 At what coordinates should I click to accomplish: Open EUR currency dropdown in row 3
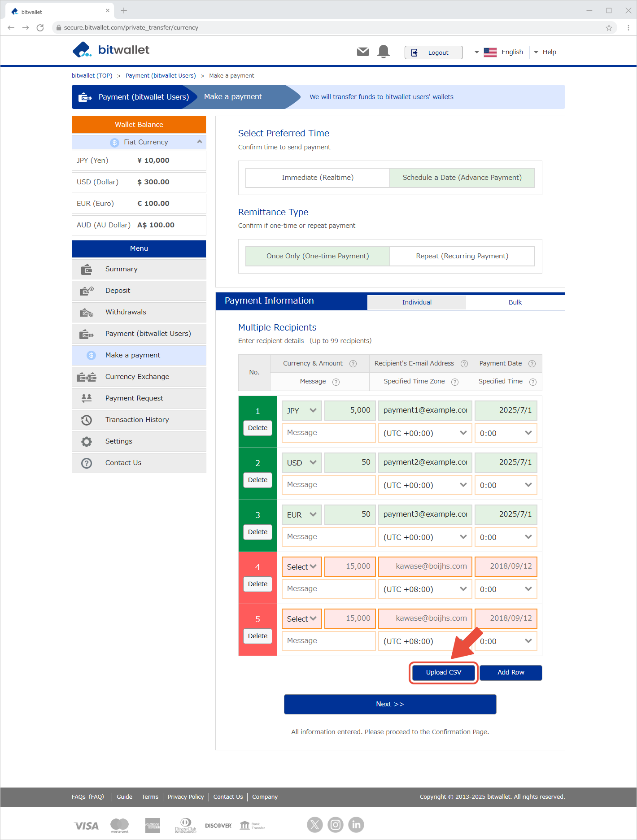302,514
